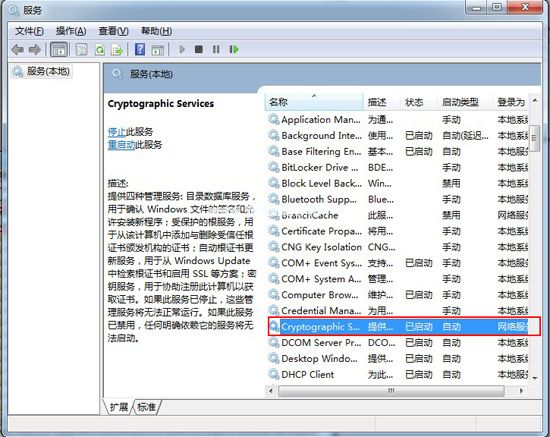Click the 服务 window title icon
This screenshot has width=550, height=437.
click(14, 10)
